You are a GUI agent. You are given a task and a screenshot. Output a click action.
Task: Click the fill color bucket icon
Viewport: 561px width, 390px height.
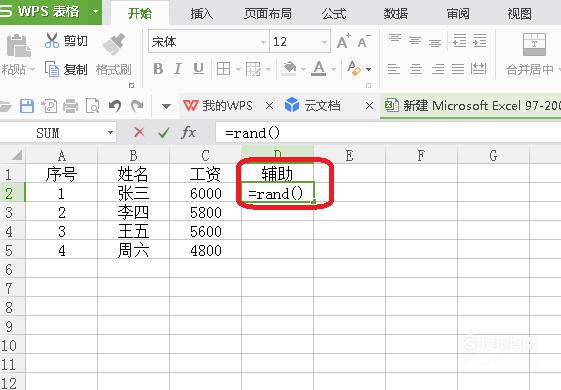tap(289, 68)
